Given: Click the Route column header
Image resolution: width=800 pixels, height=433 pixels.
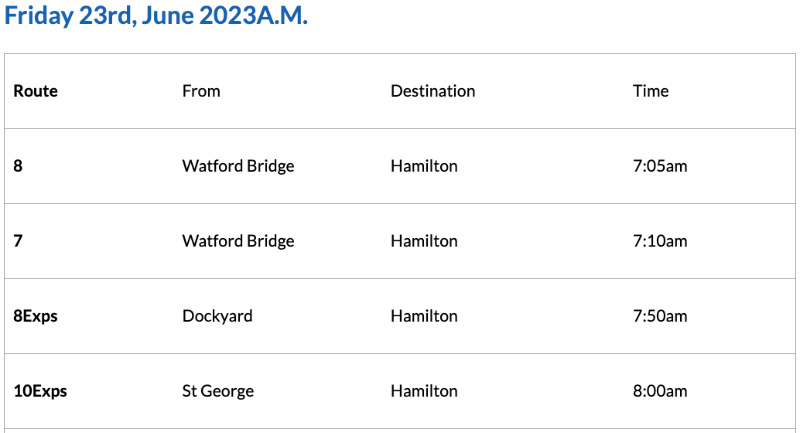Looking at the screenshot, I should coord(36,91).
